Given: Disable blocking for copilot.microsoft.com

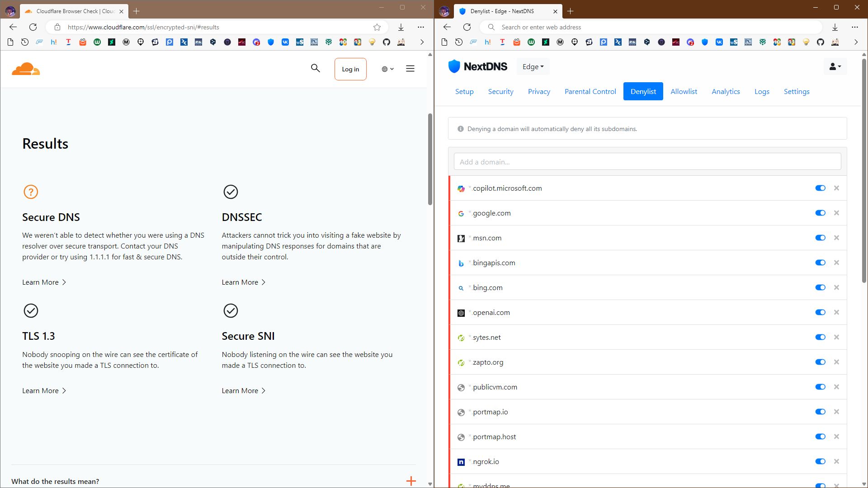Looking at the screenshot, I should (820, 188).
